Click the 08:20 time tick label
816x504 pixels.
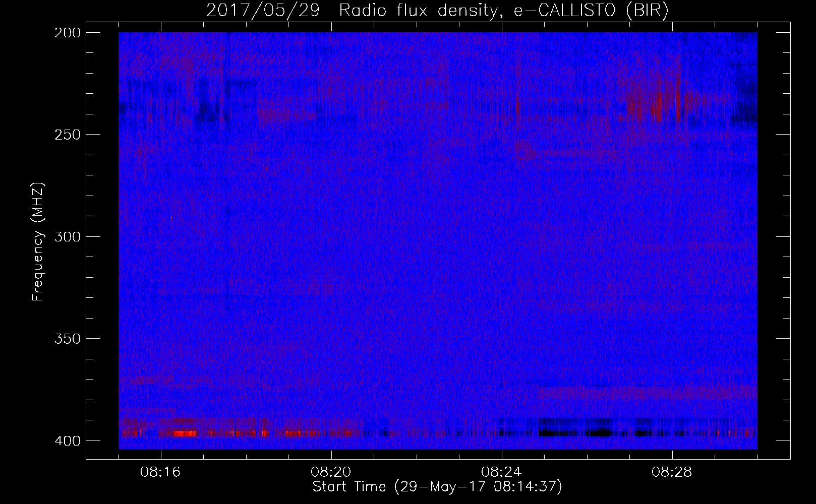tap(331, 472)
